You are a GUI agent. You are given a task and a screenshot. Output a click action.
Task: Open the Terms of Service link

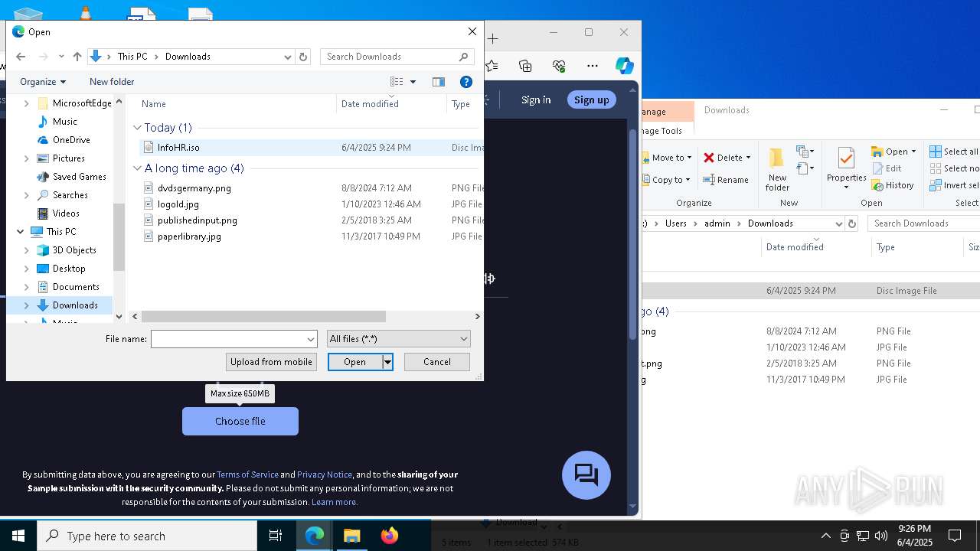[x=247, y=474]
